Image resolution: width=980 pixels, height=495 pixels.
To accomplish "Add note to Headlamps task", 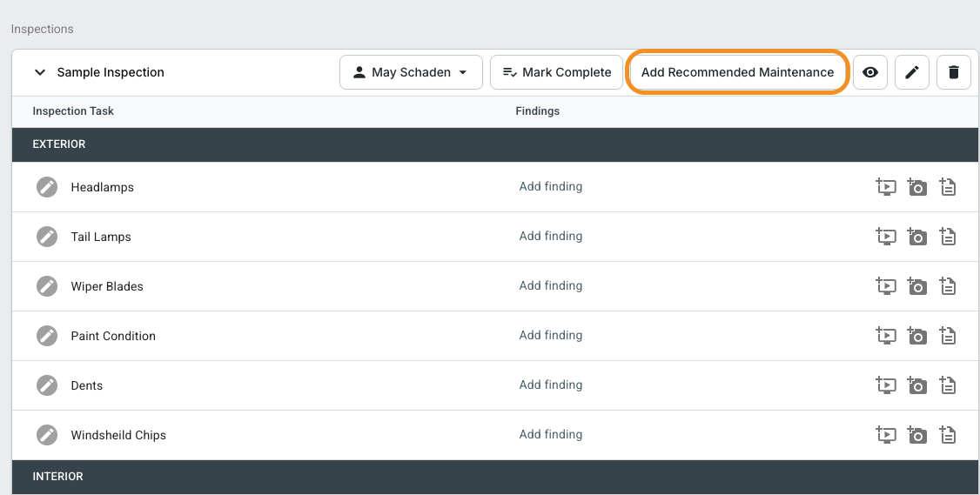I will [x=948, y=187].
